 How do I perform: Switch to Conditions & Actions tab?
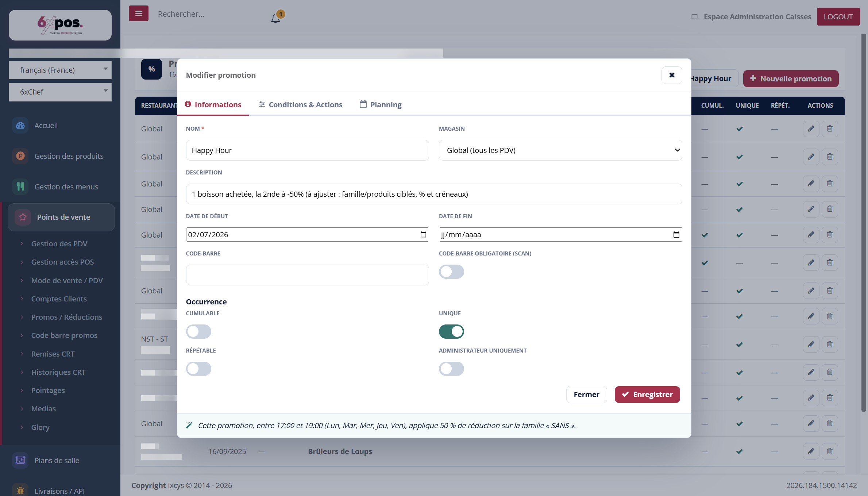(300, 105)
